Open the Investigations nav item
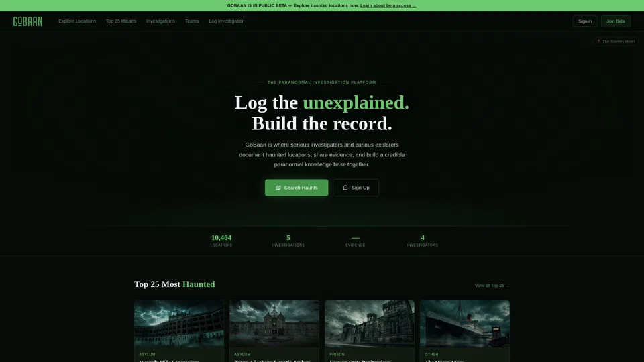644x362 pixels. 160,21
